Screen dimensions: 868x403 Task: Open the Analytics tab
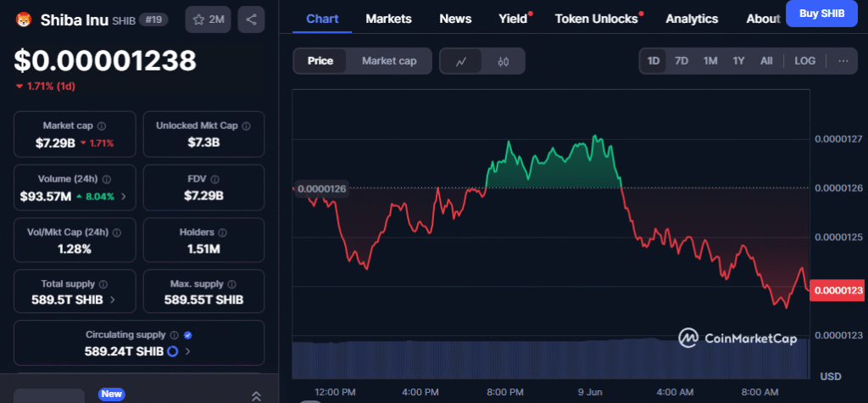tap(692, 19)
